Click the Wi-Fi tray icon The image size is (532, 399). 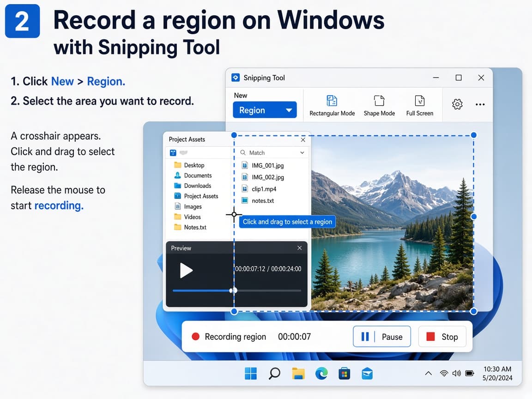tap(444, 374)
